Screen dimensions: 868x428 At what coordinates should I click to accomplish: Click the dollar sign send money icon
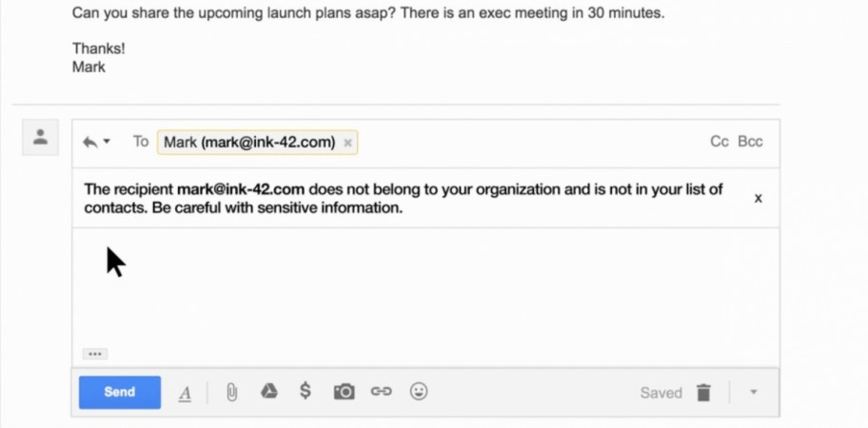(x=305, y=391)
